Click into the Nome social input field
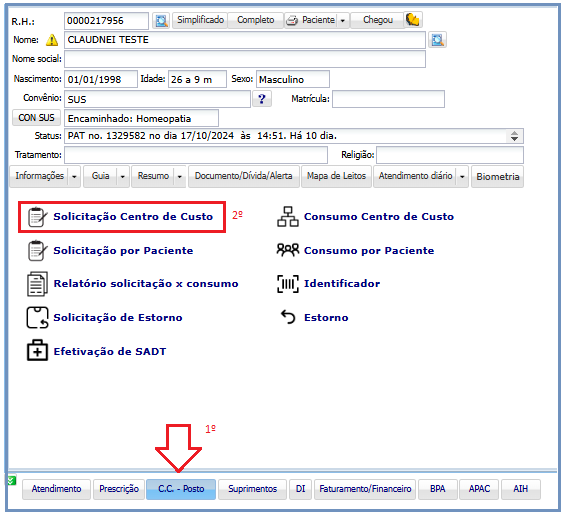The width and height of the screenshot is (563, 514). pos(245,59)
